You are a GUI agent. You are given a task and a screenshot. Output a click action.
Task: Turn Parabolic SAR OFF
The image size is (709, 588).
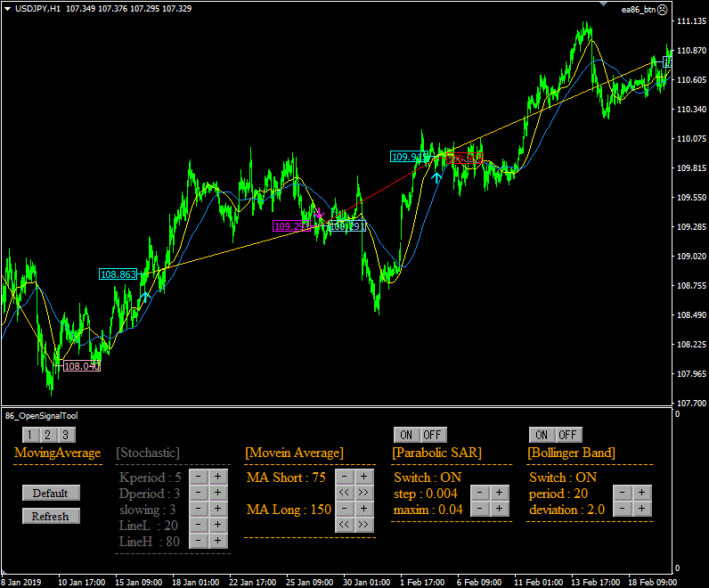coord(433,435)
